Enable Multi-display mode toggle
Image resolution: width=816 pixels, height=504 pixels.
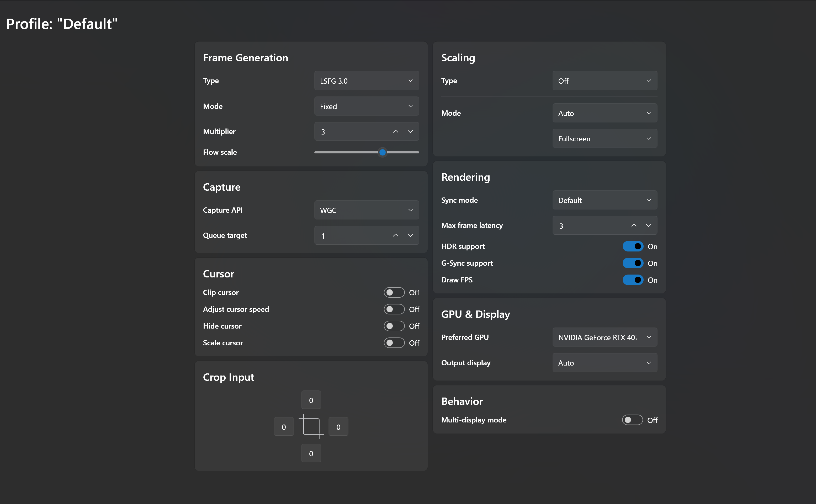pos(632,420)
